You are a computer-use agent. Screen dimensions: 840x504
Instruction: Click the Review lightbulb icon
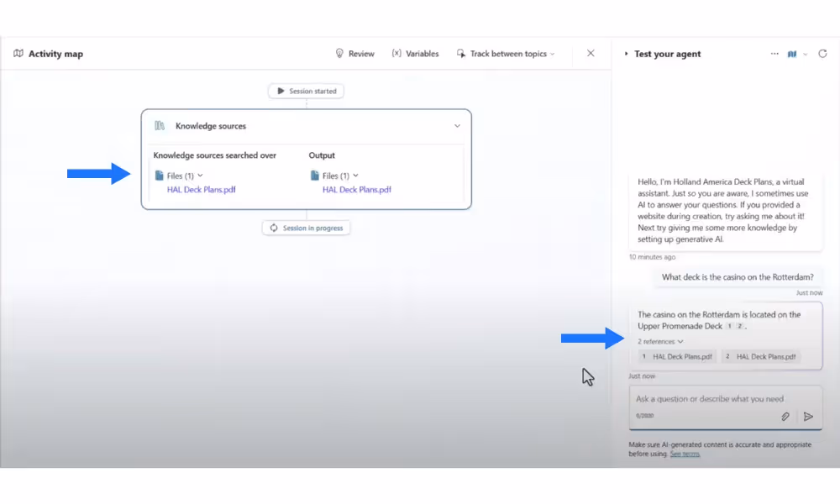coord(339,54)
